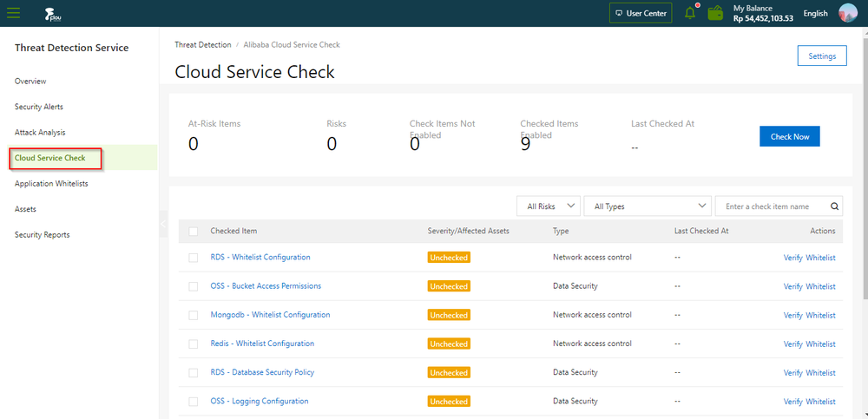Viewport: 868px width, 419px height.
Task: Click the Threat Detection breadcrumb link
Action: [x=203, y=45]
